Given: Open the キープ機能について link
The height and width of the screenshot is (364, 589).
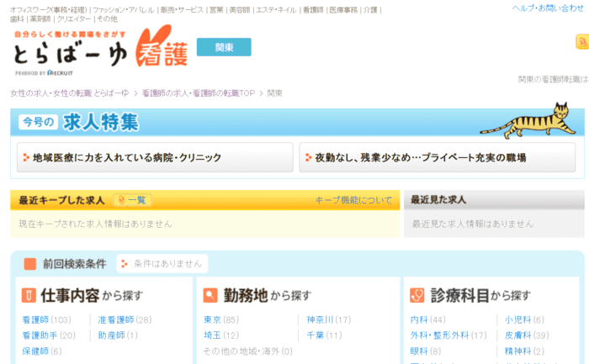Looking at the screenshot, I should [x=353, y=200].
